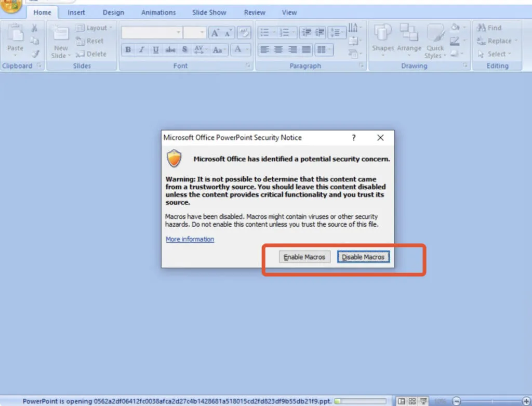
Task: Open the More information link
Action: [x=190, y=239]
